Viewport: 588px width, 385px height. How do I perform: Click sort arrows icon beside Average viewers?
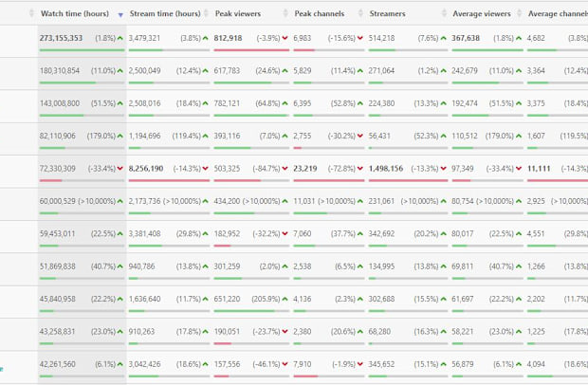(x=520, y=14)
